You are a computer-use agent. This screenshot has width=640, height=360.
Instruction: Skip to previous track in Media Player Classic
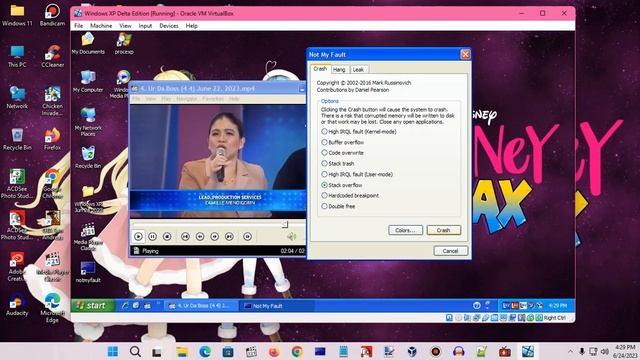point(185,236)
